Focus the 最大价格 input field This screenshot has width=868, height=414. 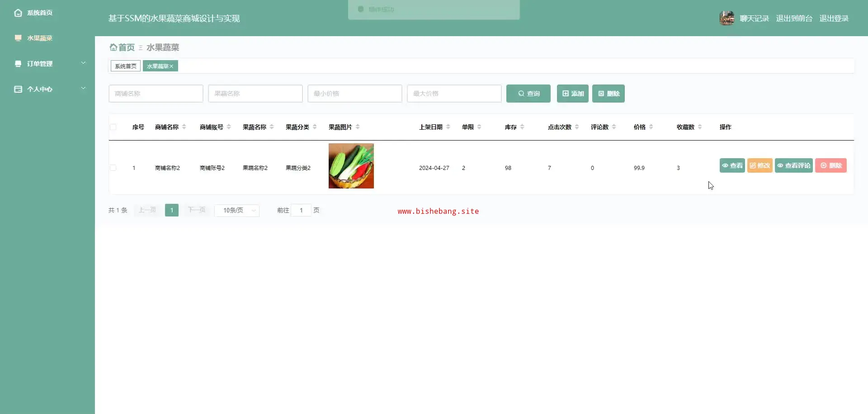(x=454, y=94)
